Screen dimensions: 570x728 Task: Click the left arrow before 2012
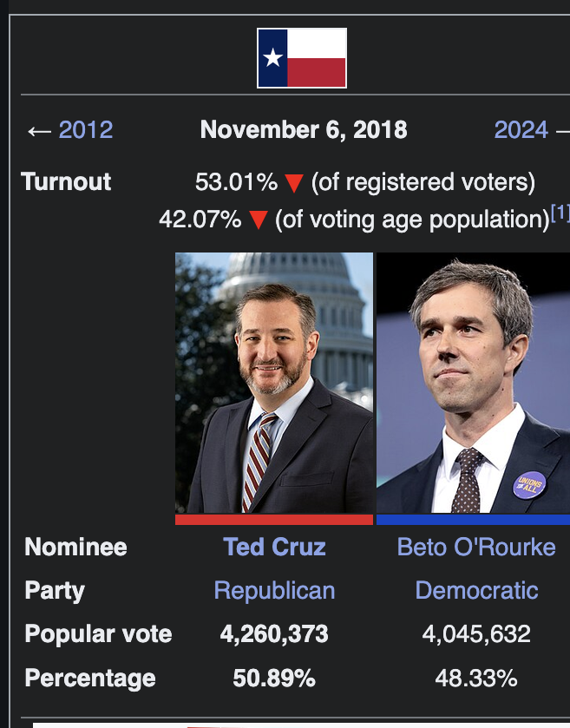point(39,131)
